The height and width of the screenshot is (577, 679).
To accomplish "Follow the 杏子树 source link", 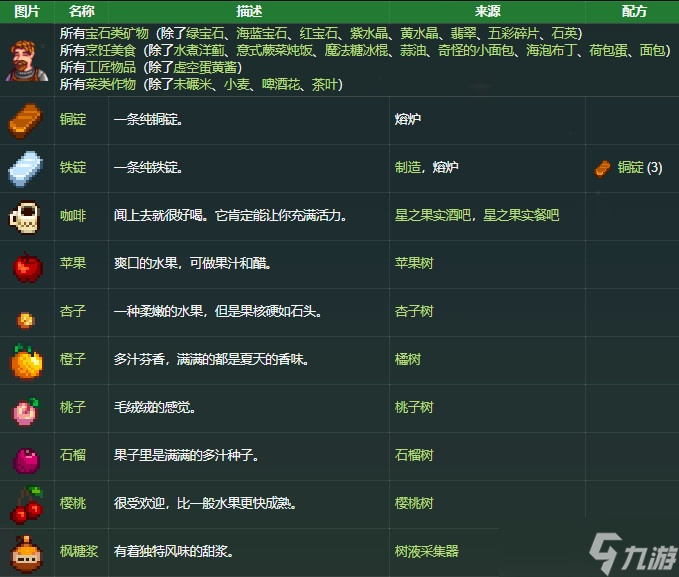I will pyautogui.click(x=414, y=311).
